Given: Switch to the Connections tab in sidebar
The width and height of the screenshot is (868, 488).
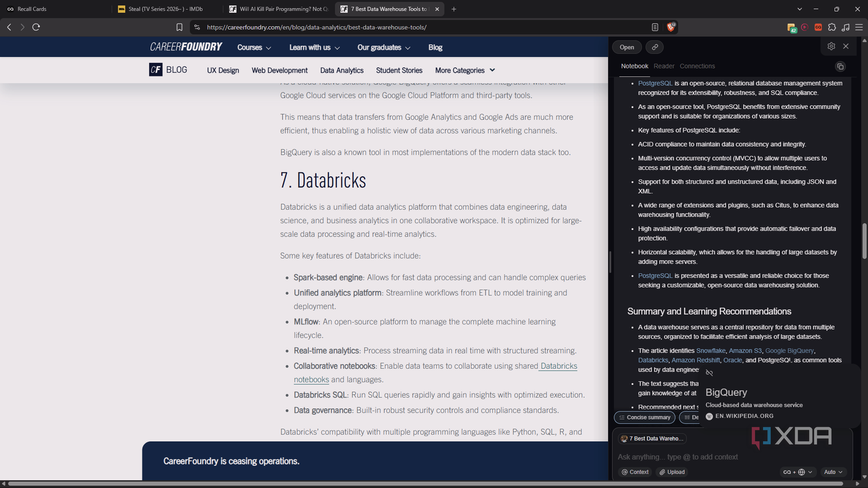Looking at the screenshot, I should 697,66.
